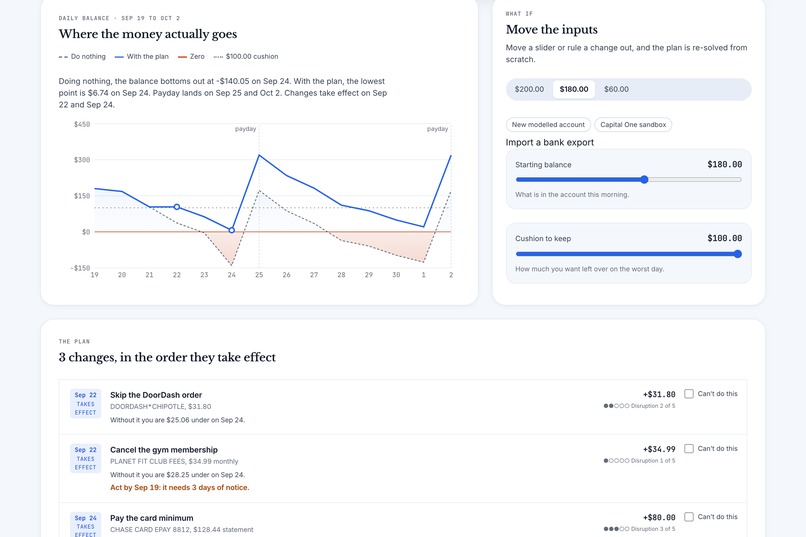Click the Import a bank export link
This screenshot has height=537, width=806.
pyautogui.click(x=549, y=142)
